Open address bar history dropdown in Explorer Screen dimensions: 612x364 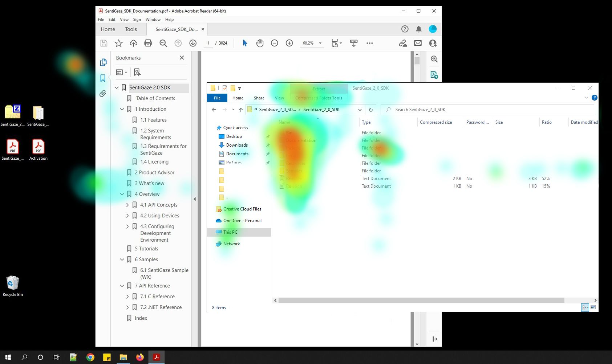tap(360, 110)
